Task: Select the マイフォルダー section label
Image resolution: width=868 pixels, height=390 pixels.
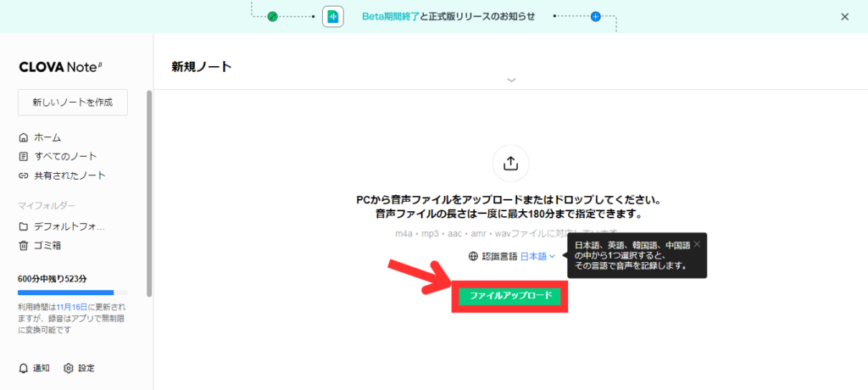Action: coord(47,206)
